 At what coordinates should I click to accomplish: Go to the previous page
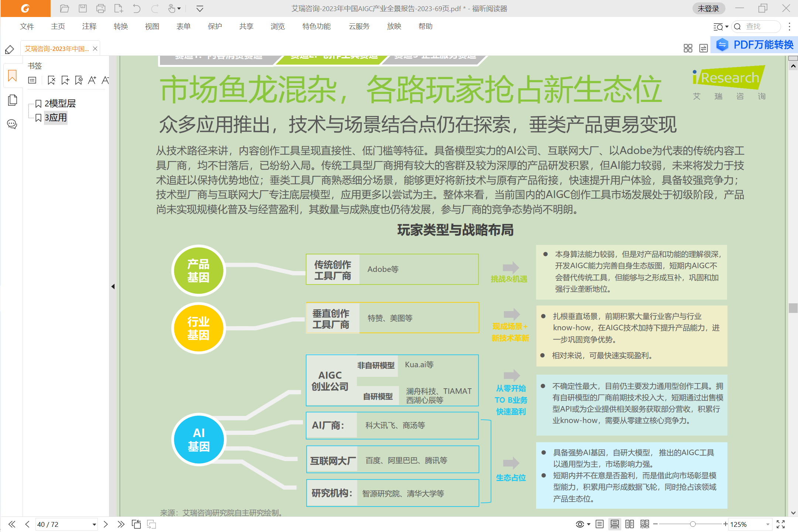pyautogui.click(x=27, y=524)
